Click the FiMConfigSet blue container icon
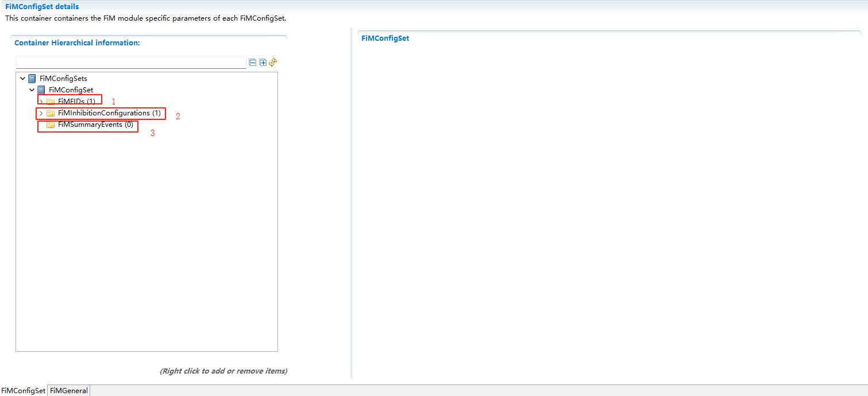Image resolution: width=868 pixels, height=396 pixels. [x=41, y=90]
